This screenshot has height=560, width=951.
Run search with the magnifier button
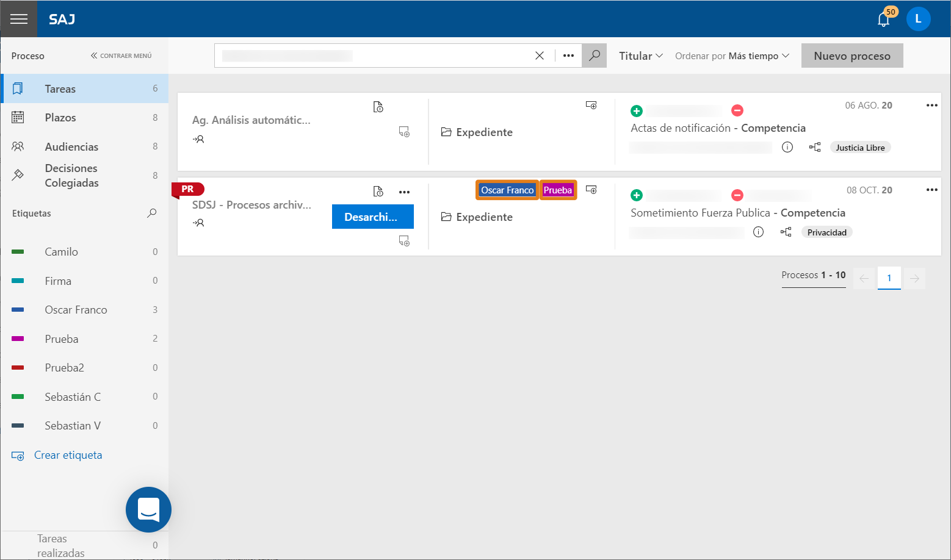pos(594,56)
